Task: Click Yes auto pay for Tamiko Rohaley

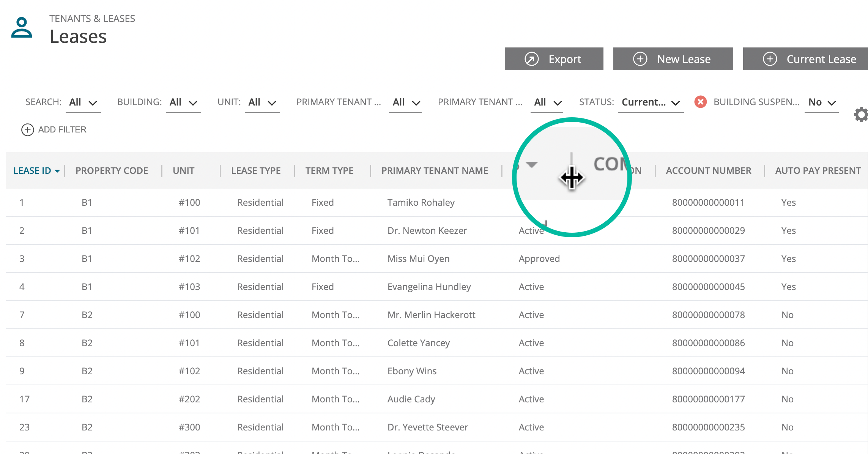Action: coord(789,203)
